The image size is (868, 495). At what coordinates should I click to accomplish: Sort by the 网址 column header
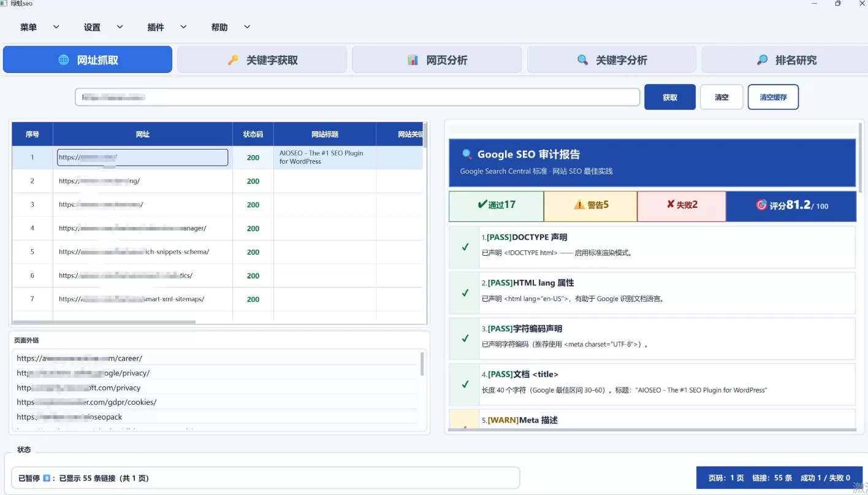[143, 134]
